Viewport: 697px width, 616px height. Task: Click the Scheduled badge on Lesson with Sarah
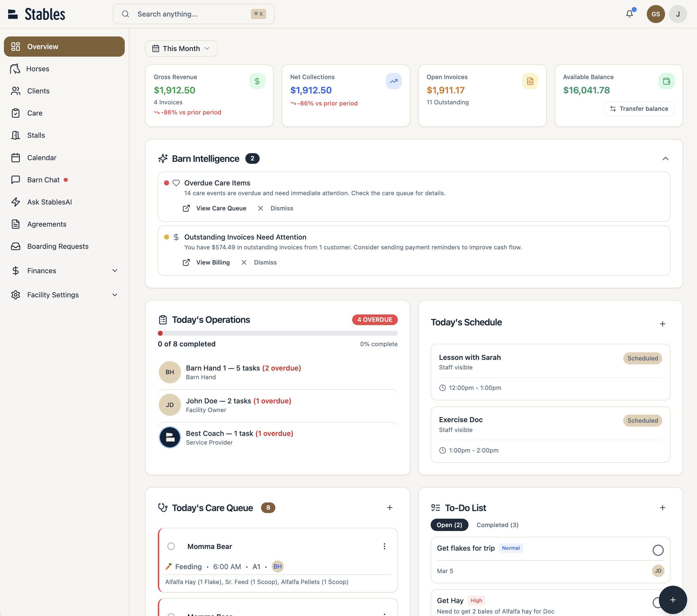(642, 358)
